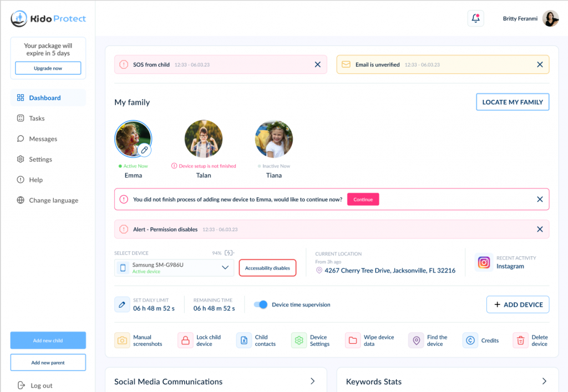The height and width of the screenshot is (392, 568).
Task: Expand the Samsung SM-G986U device dropdown
Action: pos(225,268)
